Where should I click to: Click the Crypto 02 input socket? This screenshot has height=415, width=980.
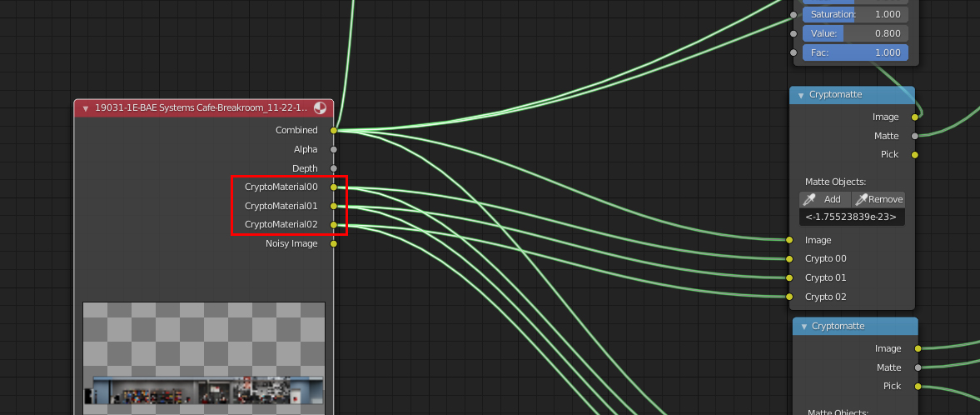point(789,297)
